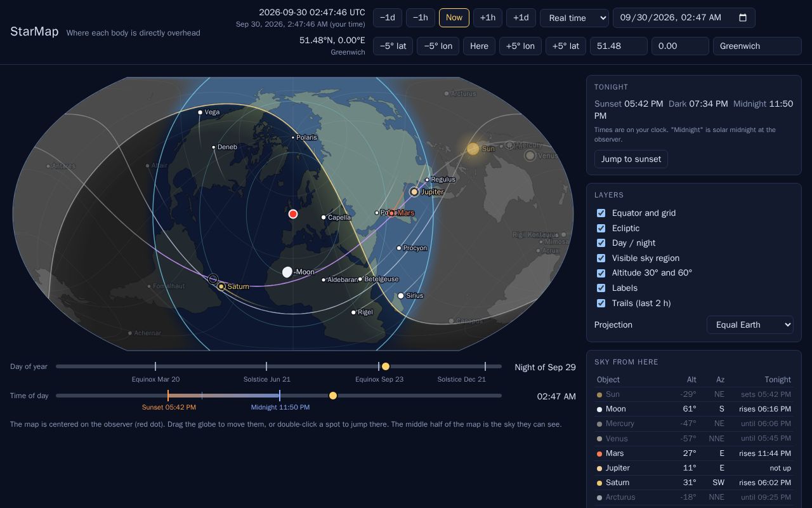Advance time with the +1h button
This screenshot has width=812, height=508.
point(488,18)
